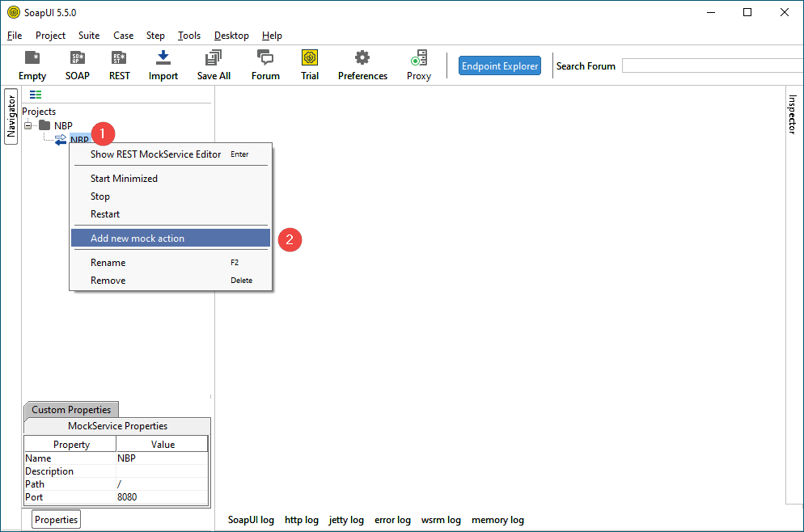Collapse the NBP project tree node
The height and width of the screenshot is (532, 804).
click(28, 125)
